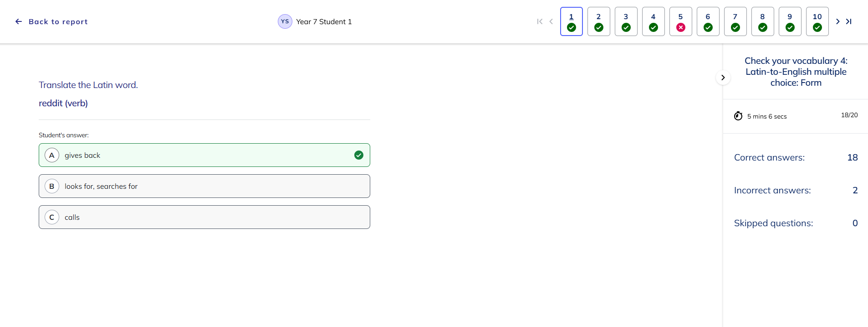Click the quiz title heading

[796, 72]
